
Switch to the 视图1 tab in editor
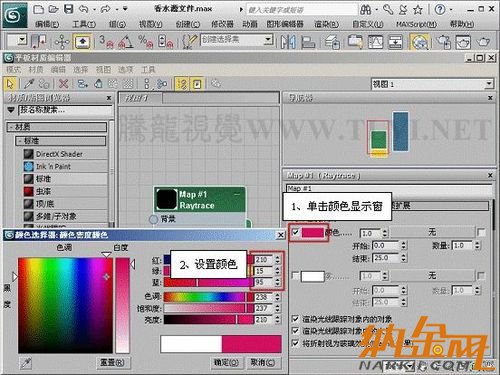pyautogui.click(x=141, y=98)
